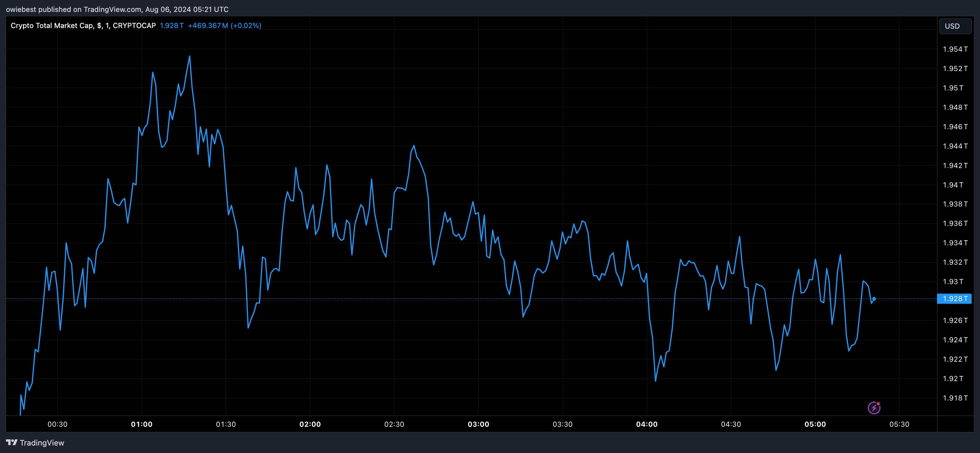Image resolution: width=980 pixels, height=453 pixels.
Task: Click the TradingView text at the bottom
Action: [x=42, y=443]
